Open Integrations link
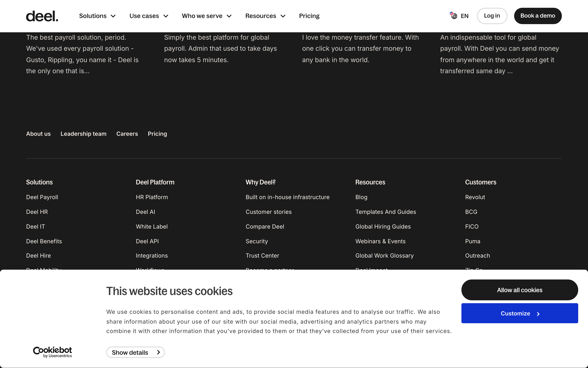 152,256
